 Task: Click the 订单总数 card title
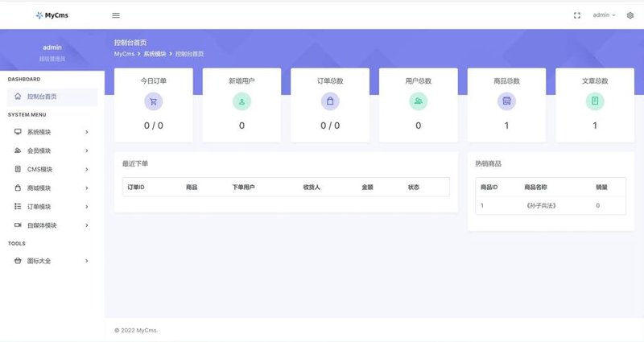click(330, 81)
